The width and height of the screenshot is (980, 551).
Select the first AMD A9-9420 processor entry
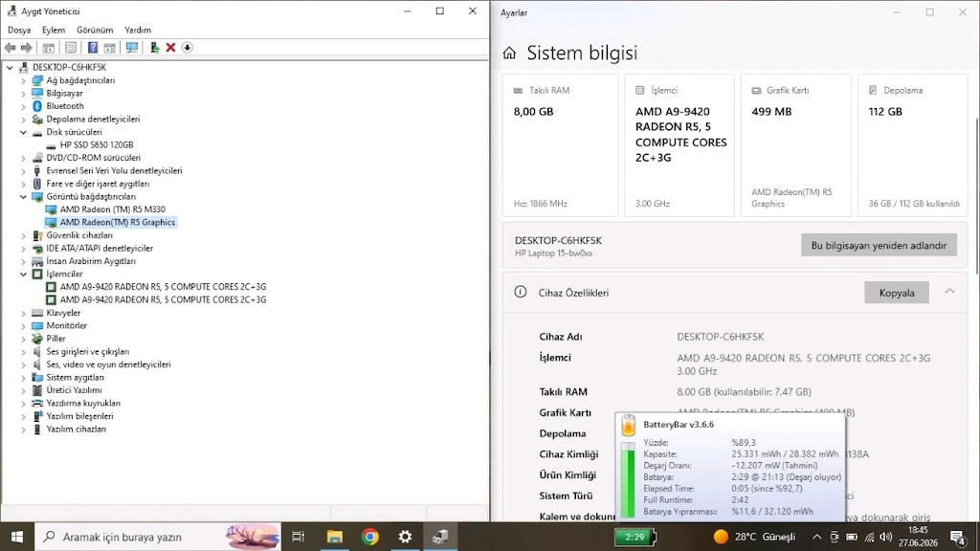click(163, 287)
